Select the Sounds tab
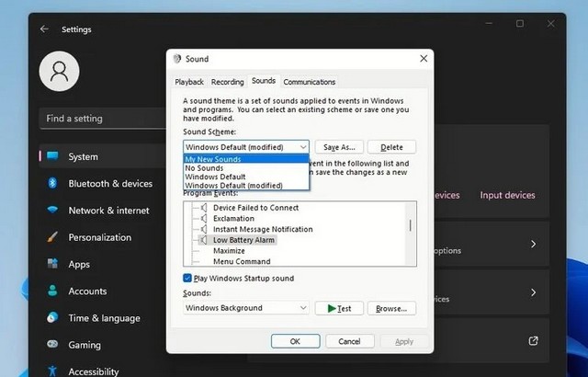This screenshot has width=588, height=377. [264, 81]
